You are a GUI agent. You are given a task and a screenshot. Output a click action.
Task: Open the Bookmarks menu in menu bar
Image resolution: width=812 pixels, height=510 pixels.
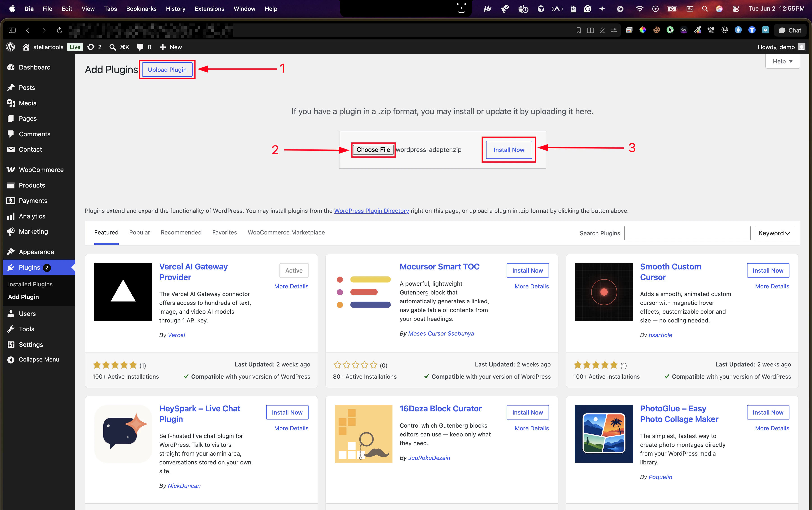pyautogui.click(x=141, y=9)
